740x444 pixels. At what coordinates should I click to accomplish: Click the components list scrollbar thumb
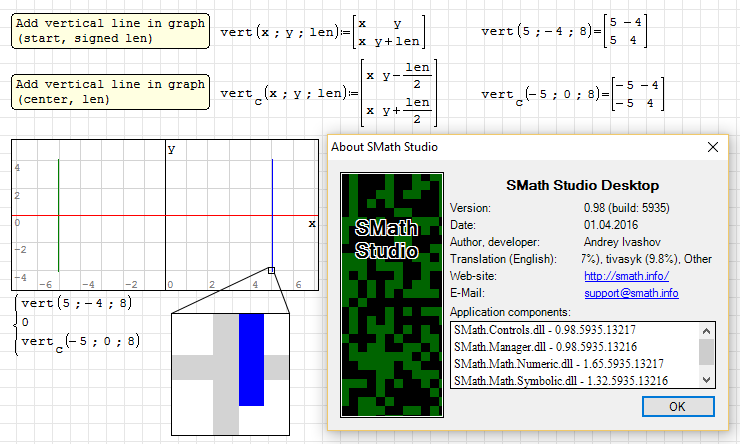pos(706,351)
